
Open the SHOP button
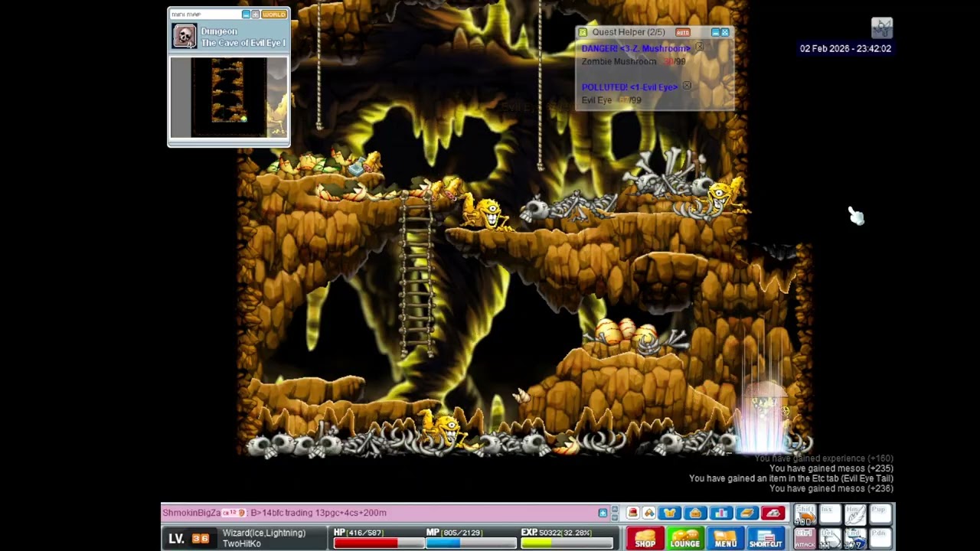tap(645, 538)
